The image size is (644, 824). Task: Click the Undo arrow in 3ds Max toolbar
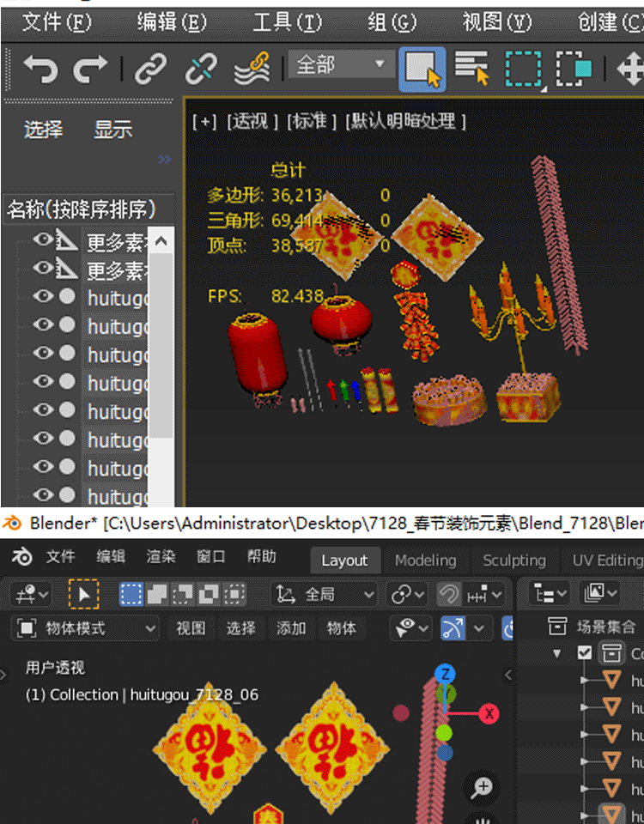tap(39, 69)
